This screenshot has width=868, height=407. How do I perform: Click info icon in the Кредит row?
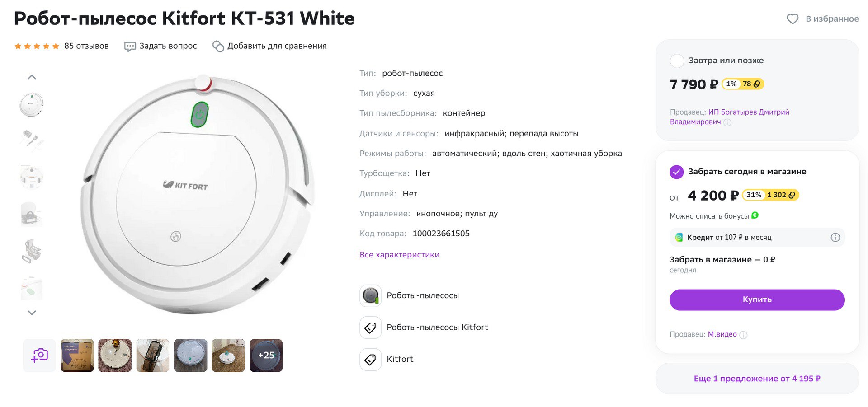[835, 238]
